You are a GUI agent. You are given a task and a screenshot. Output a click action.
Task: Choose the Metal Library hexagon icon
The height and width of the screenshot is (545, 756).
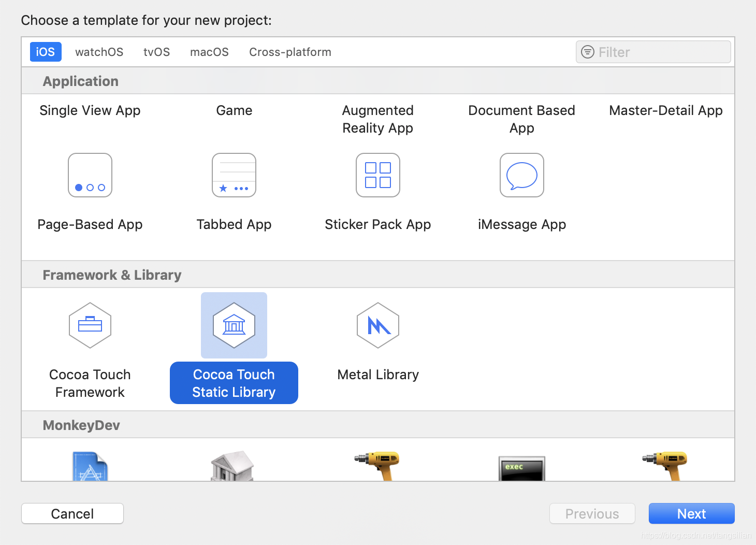coord(378,325)
